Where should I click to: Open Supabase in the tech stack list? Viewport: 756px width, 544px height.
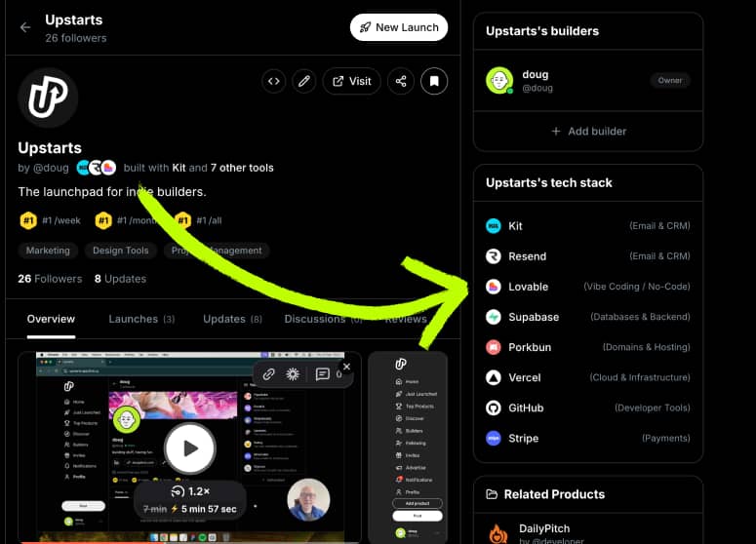(x=534, y=317)
